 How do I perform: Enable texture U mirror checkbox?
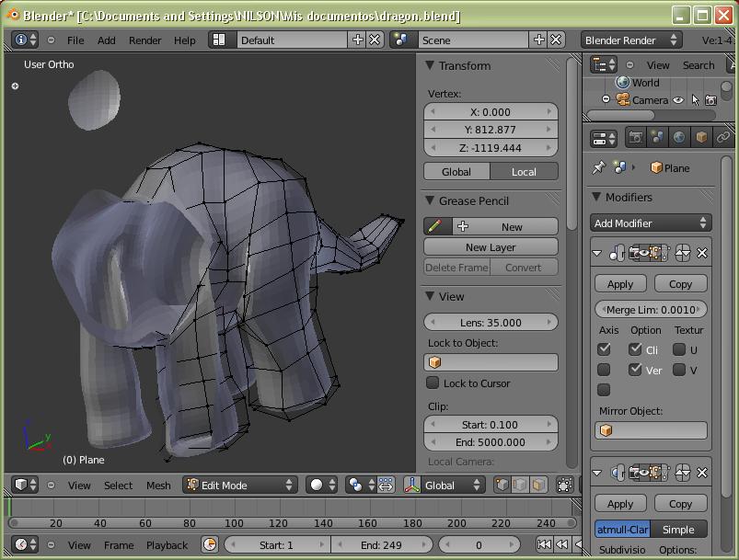click(679, 349)
